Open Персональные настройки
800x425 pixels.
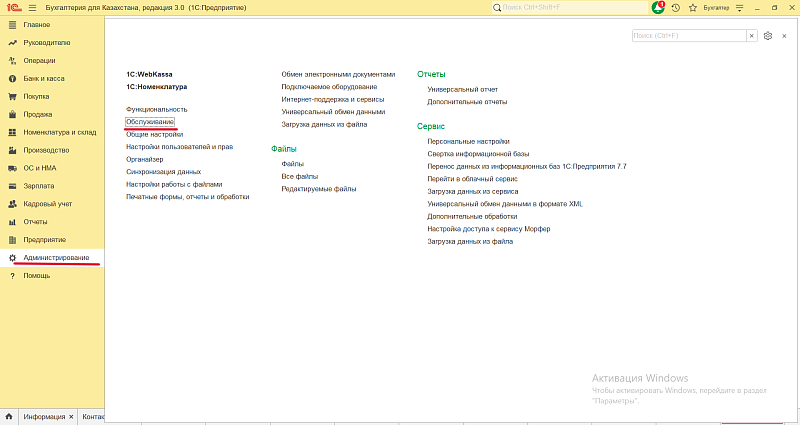(x=468, y=141)
